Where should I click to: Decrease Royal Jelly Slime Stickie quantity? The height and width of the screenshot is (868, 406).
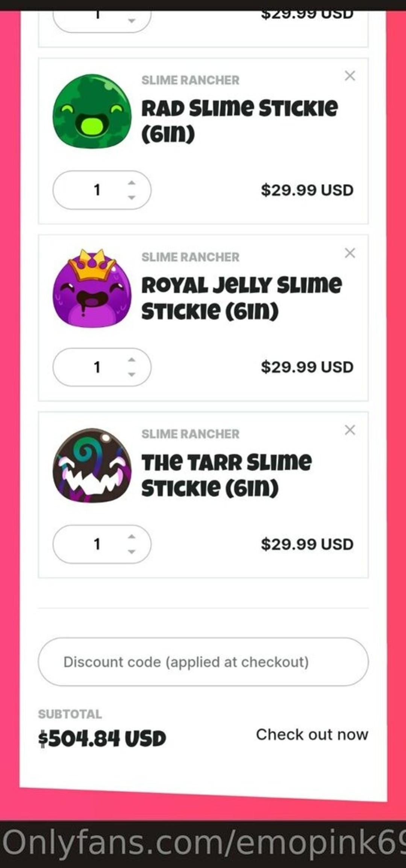[x=132, y=374]
